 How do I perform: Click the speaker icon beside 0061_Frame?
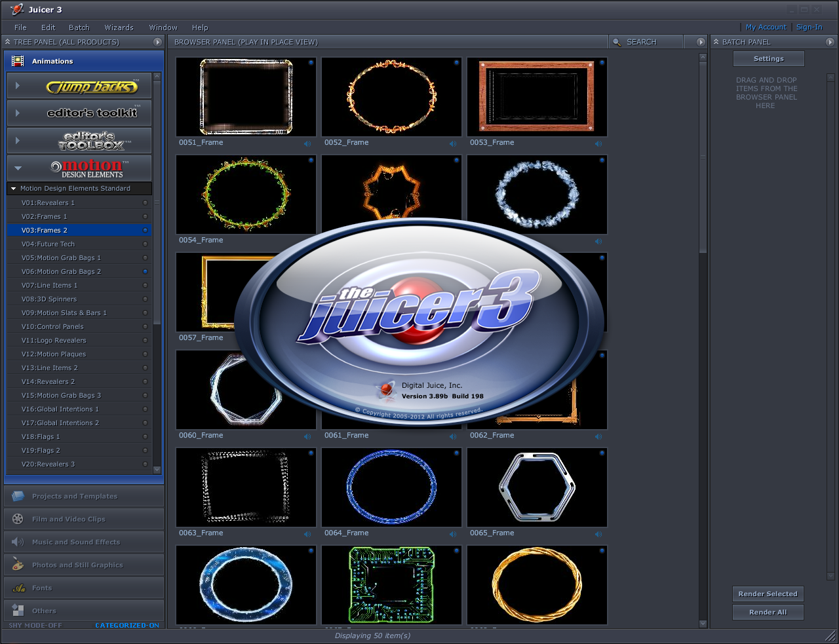pyautogui.click(x=453, y=436)
